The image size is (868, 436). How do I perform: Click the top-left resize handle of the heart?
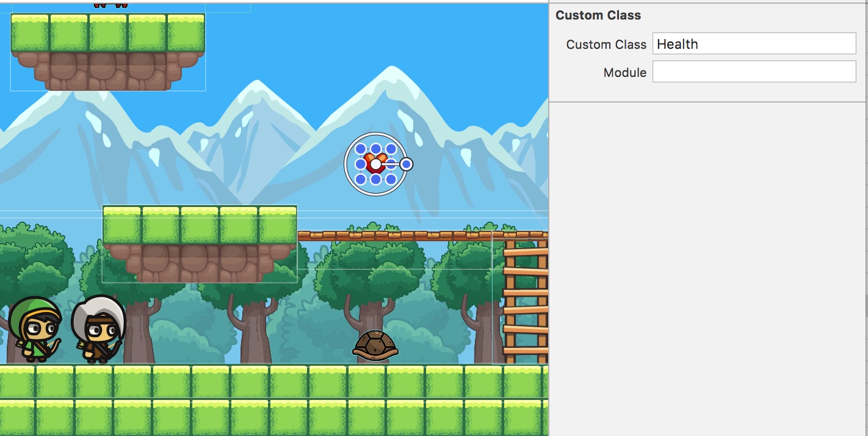(x=360, y=149)
